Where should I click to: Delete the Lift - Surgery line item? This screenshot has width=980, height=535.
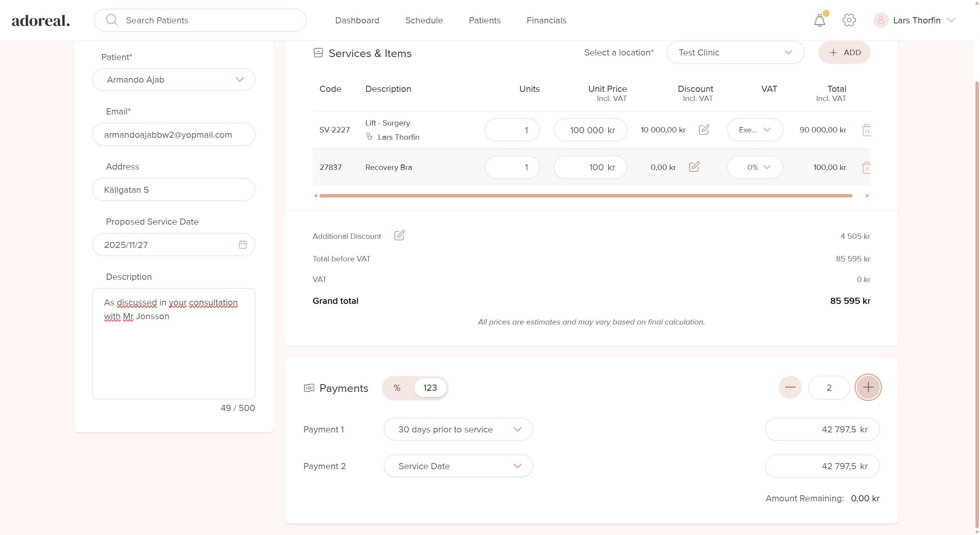[866, 130]
